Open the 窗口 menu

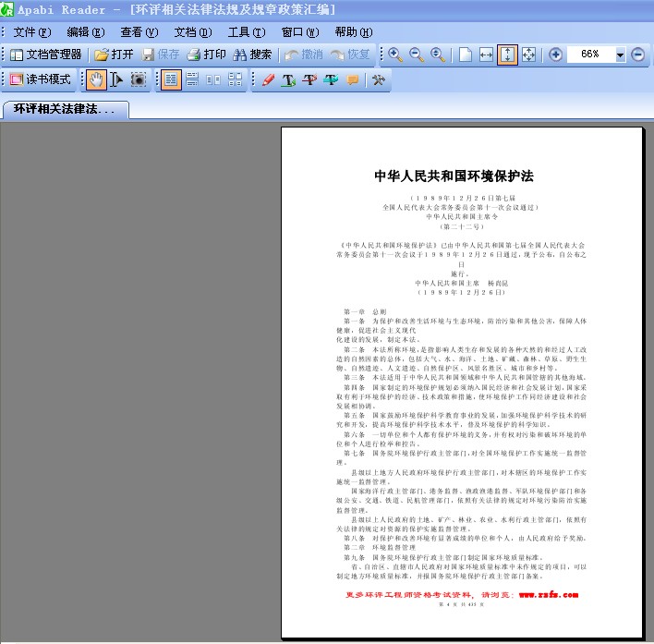(x=300, y=32)
